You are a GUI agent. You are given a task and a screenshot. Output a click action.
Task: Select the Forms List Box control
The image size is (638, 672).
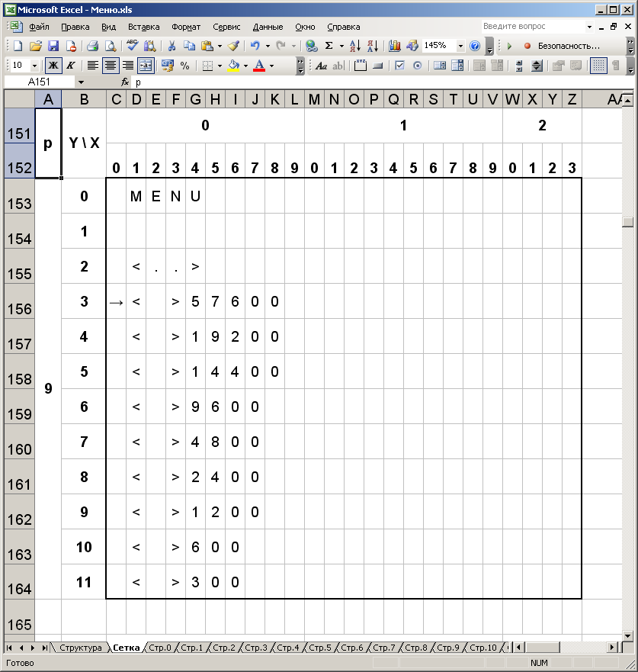pos(440,66)
